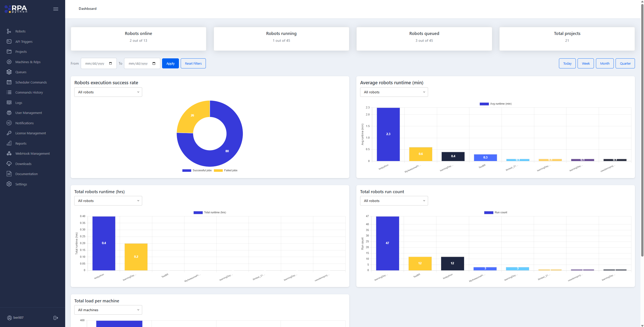Screen dimensions: 644x327
Task: Toggle Successful jobs legend in donut chart
Action: 197,171
